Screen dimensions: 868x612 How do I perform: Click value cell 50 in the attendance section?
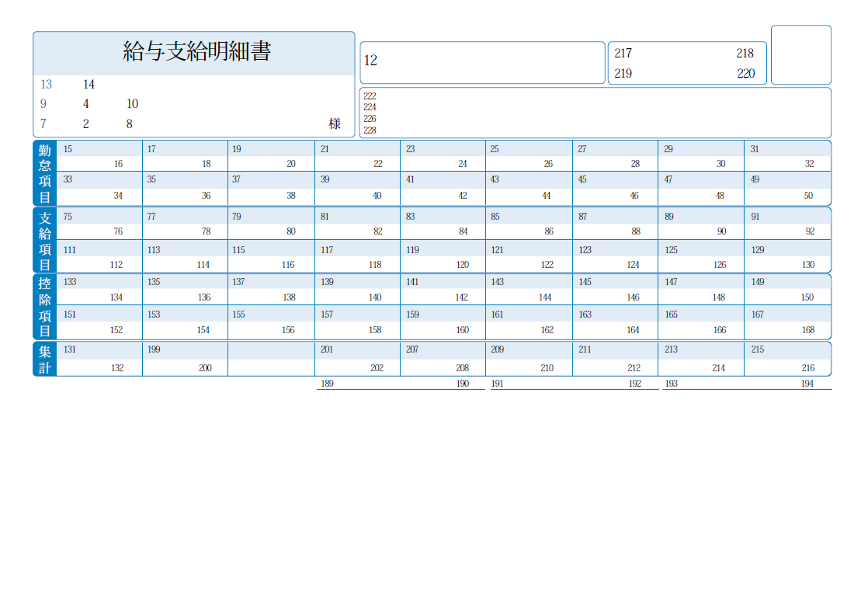808,196
